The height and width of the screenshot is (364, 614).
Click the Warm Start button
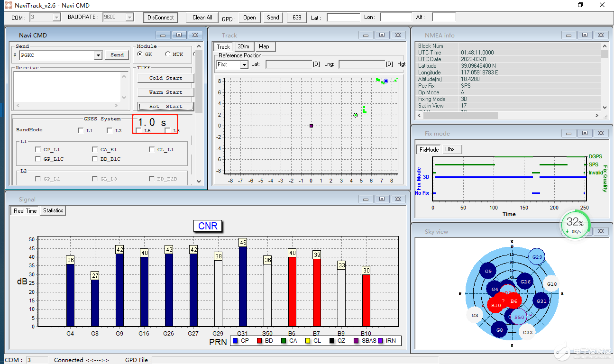coord(166,92)
